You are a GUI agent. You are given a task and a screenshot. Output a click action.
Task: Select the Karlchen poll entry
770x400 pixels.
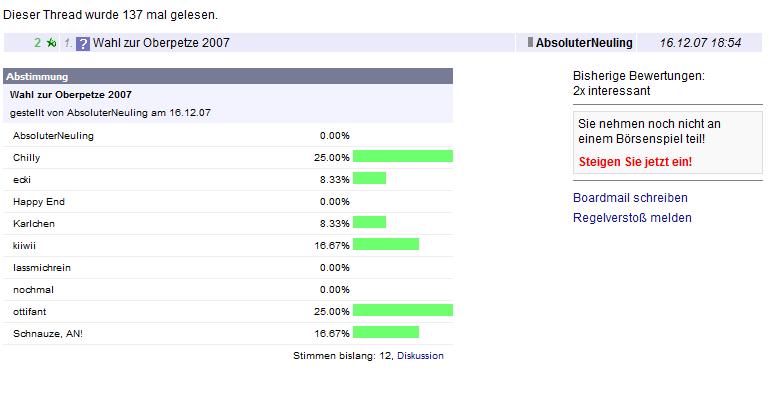click(228, 223)
